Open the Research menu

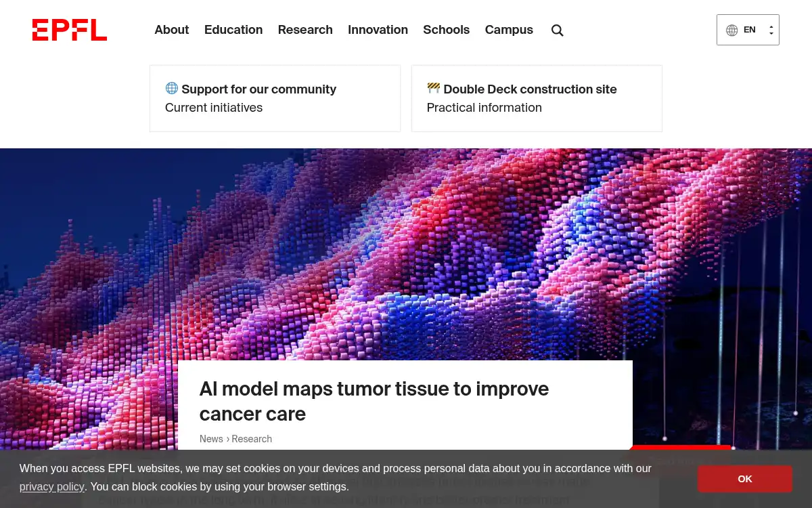pyautogui.click(x=305, y=30)
